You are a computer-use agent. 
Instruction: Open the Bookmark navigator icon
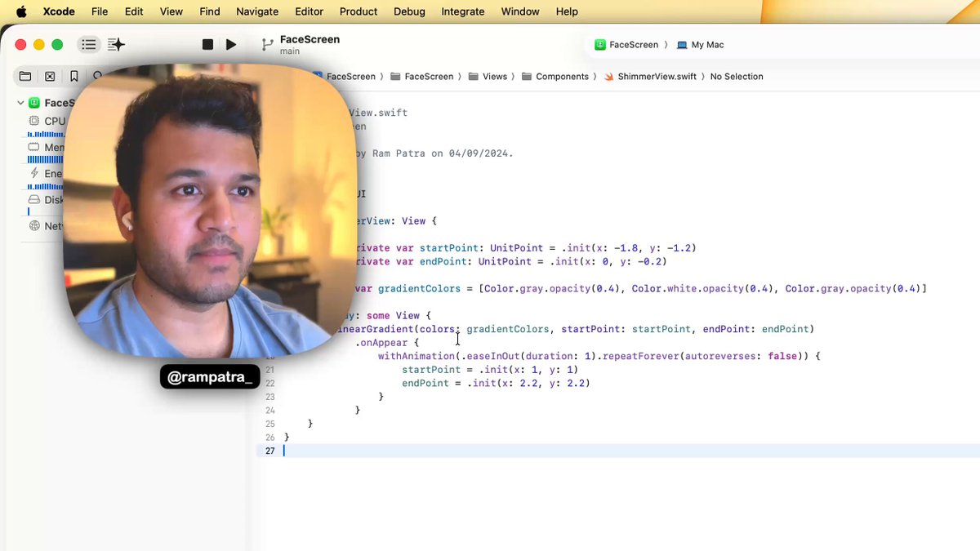[73, 76]
